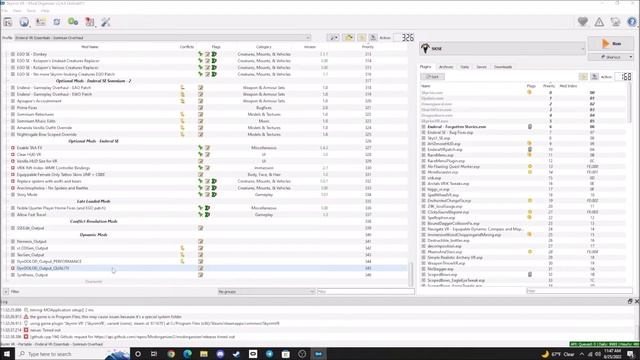Open the Profile dropdown
Image resolution: width=640 pixels, height=360 pixels.
(x=162, y=38)
